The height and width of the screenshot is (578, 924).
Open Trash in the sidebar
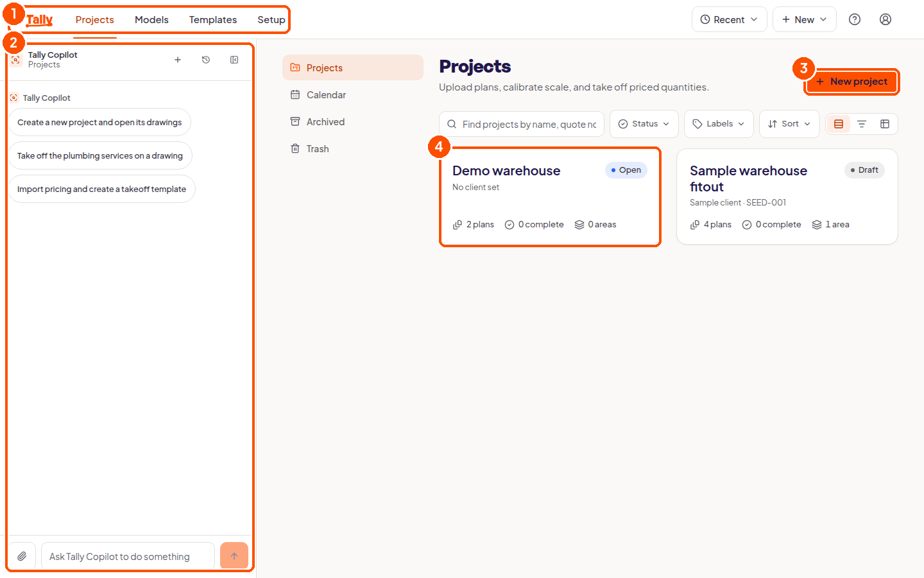click(352, 148)
